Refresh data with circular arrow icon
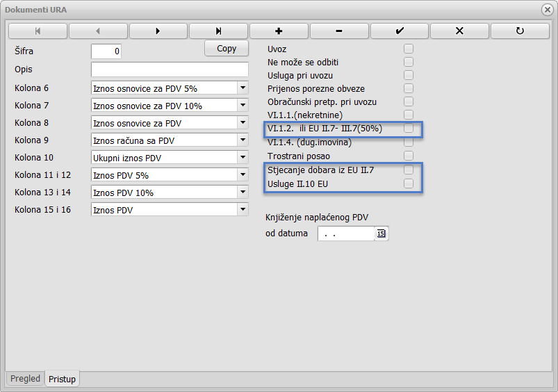 pos(520,31)
